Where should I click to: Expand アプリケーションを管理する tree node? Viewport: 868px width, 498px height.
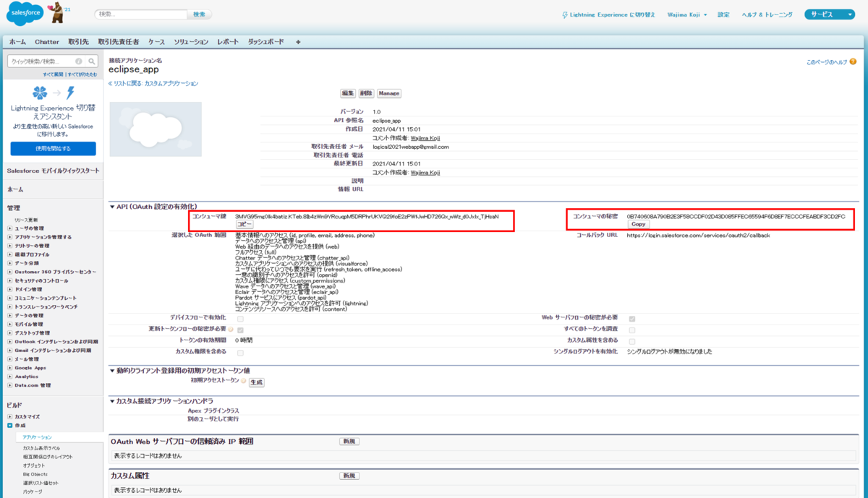[10, 237]
